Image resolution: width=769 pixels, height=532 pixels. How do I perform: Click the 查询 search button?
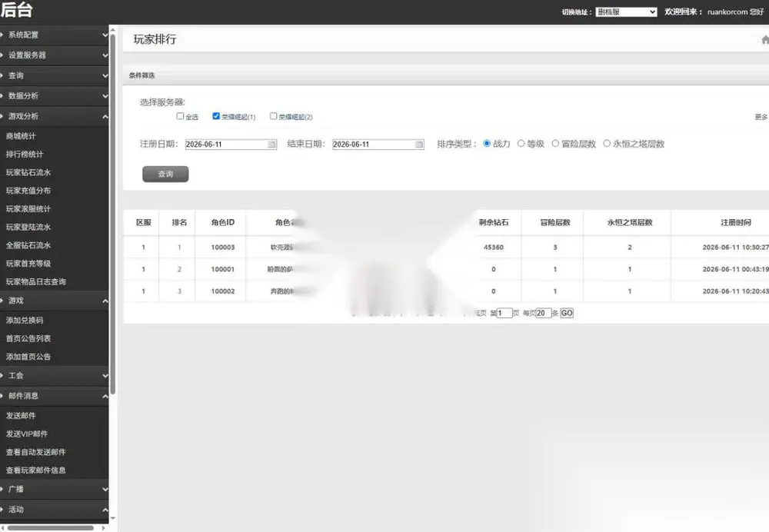coord(165,174)
